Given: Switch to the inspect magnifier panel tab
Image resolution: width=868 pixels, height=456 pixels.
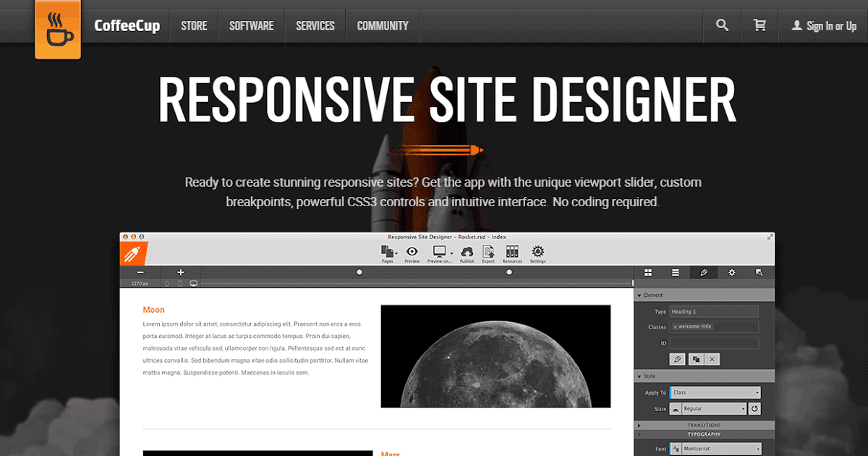Looking at the screenshot, I should (x=759, y=273).
